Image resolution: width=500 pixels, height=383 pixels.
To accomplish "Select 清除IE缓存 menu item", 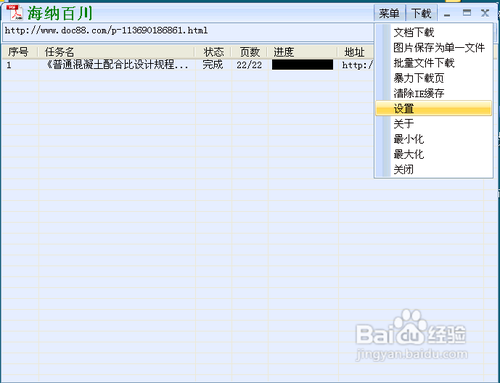I will tap(434, 93).
